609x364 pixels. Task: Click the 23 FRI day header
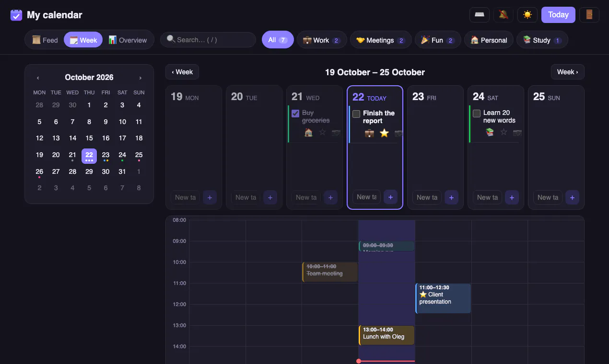424,97
